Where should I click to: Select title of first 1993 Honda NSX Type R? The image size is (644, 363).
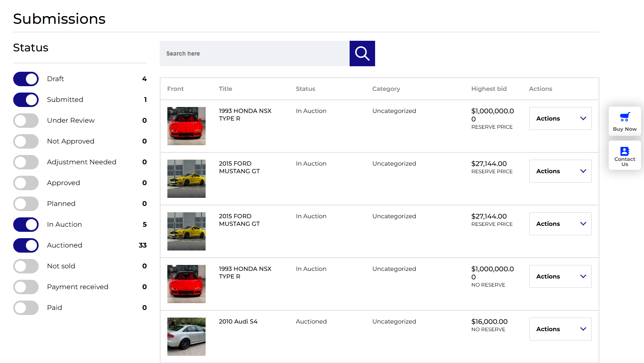pos(245,115)
